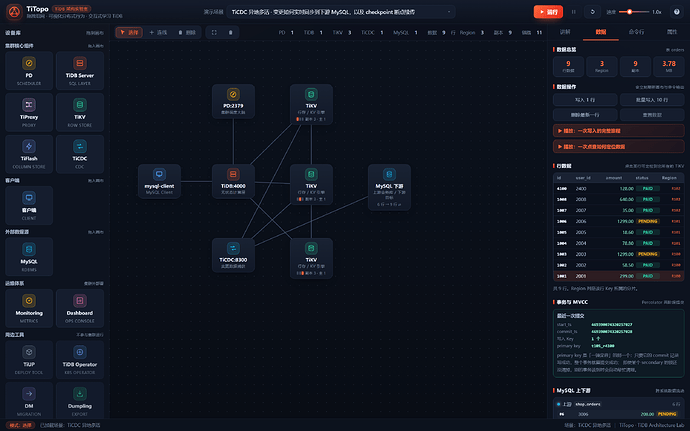The width and height of the screenshot is (690, 431).
Task: Select the middle TiKV node on canvas
Action: pos(311,184)
